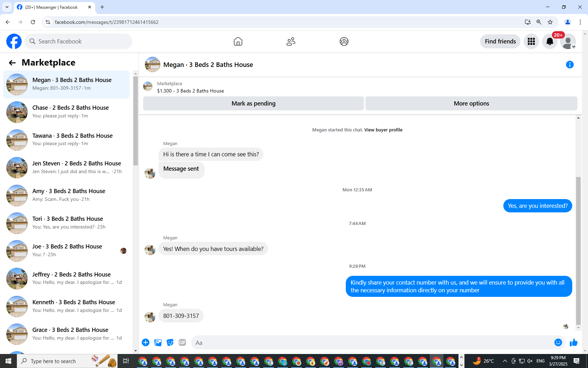
Task: Open the Windows Start menu
Action: pos(8,361)
